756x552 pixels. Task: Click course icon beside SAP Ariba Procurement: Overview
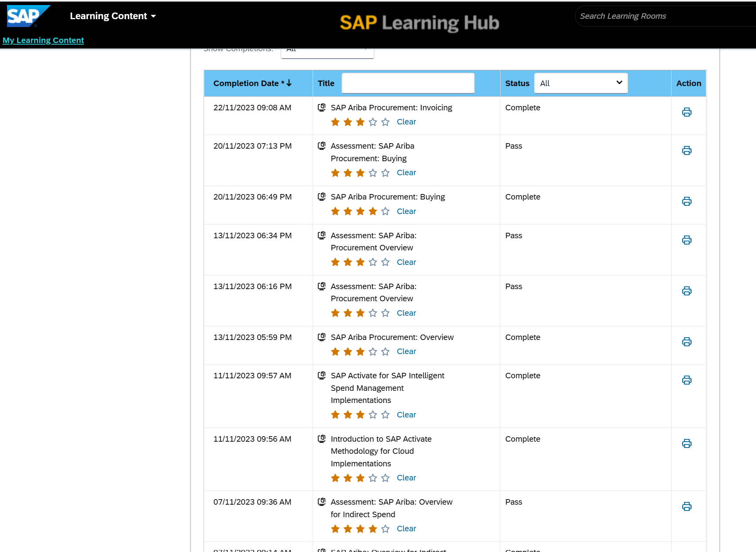(x=322, y=337)
